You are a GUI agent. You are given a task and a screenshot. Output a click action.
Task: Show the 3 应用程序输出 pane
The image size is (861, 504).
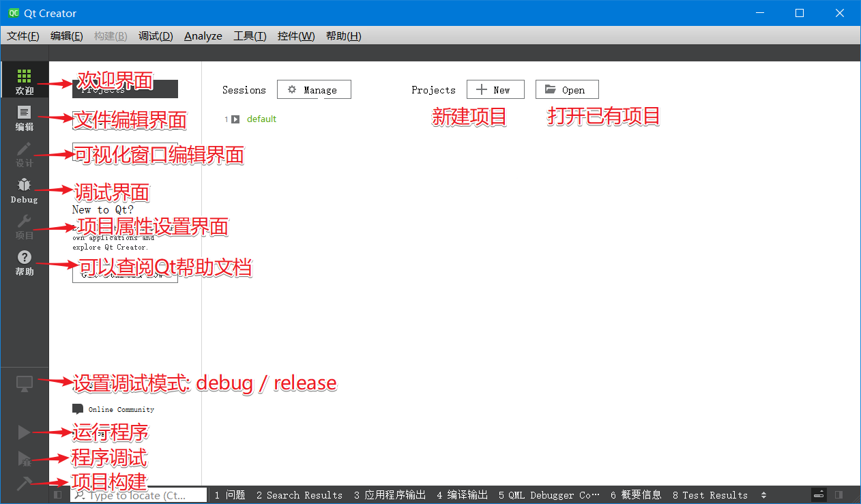coord(390,495)
